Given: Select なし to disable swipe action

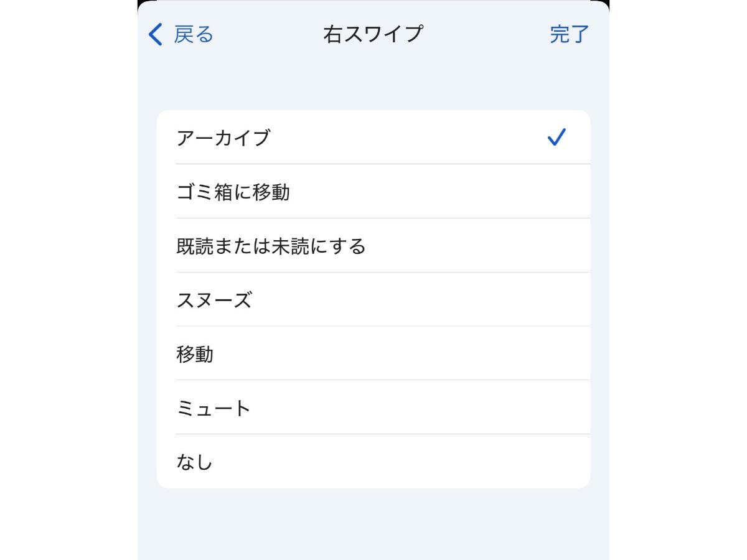Looking at the screenshot, I should pos(374,462).
